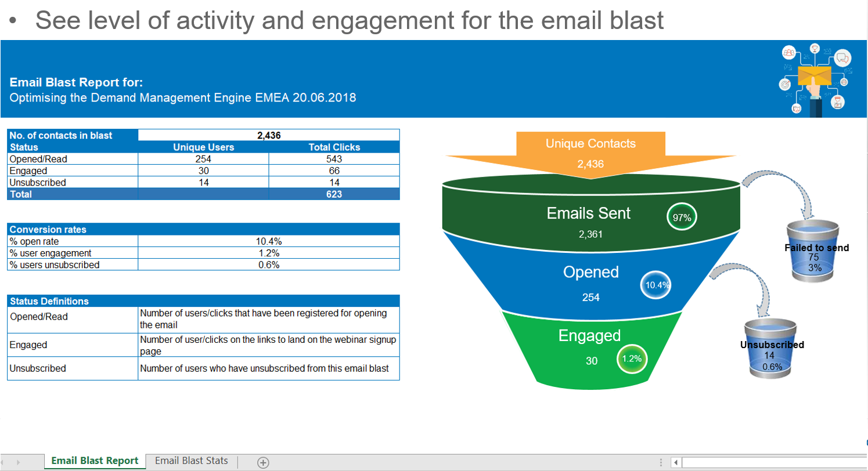Select the Opened/Read total clicks cell 543
Screen dimensions: 868x471
(334, 159)
